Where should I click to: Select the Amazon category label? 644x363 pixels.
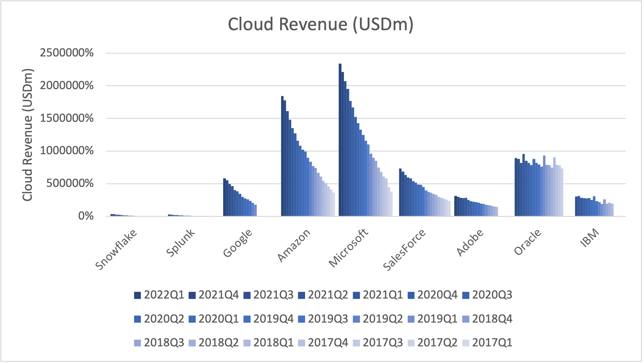(294, 245)
